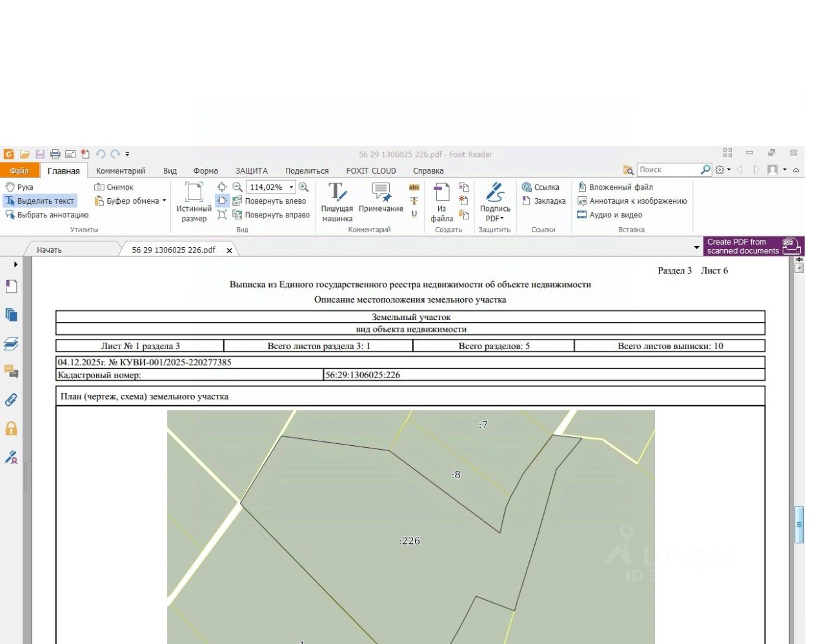The width and height of the screenshot is (826, 644).
Task: Insert an Аннотация к изображению
Action: [632, 201]
